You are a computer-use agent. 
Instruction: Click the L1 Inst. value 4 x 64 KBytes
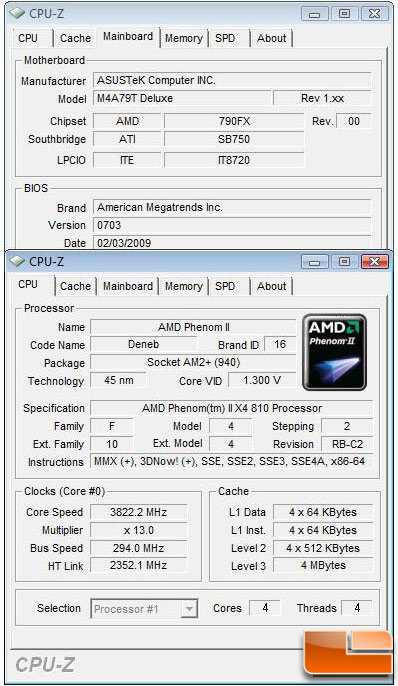[323, 530]
